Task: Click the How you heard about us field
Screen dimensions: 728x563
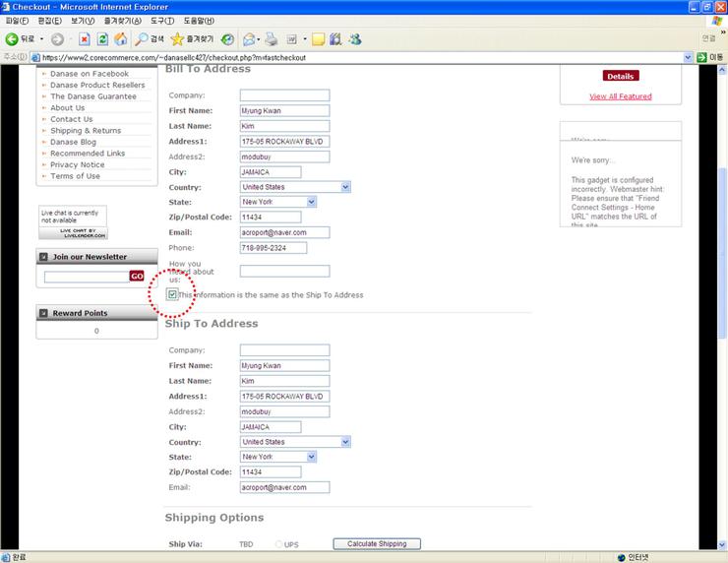Action: pyautogui.click(x=284, y=272)
